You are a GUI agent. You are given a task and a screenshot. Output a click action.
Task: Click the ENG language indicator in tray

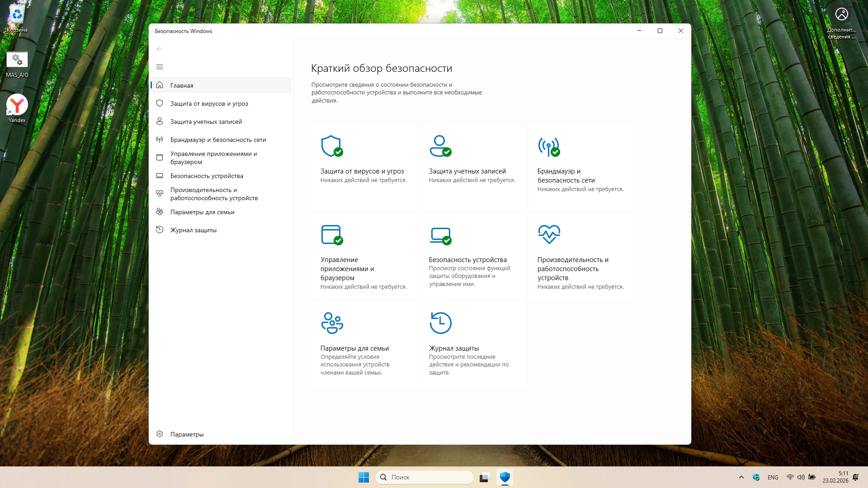(773, 477)
